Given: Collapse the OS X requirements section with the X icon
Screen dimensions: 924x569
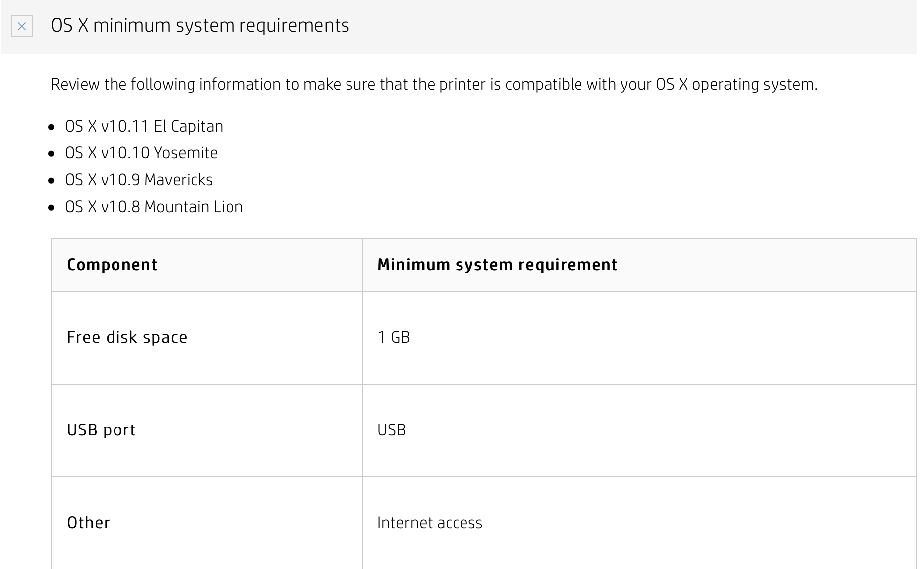Looking at the screenshot, I should [x=22, y=26].
